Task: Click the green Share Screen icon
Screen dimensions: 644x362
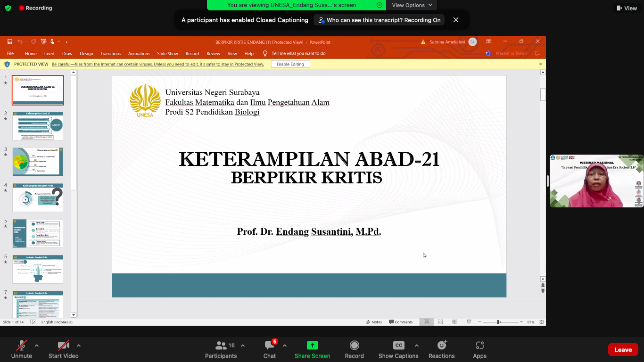Action: pyautogui.click(x=312, y=346)
